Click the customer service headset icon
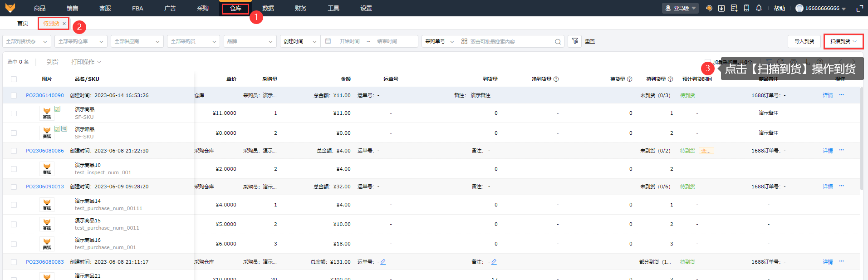Viewport: 868px width, 280px height. click(709, 8)
